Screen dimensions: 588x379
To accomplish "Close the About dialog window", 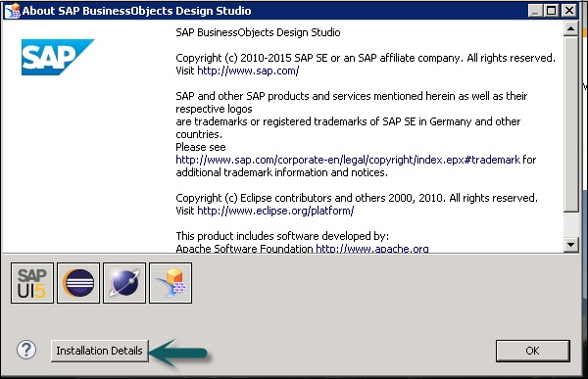I will (569, 11).
